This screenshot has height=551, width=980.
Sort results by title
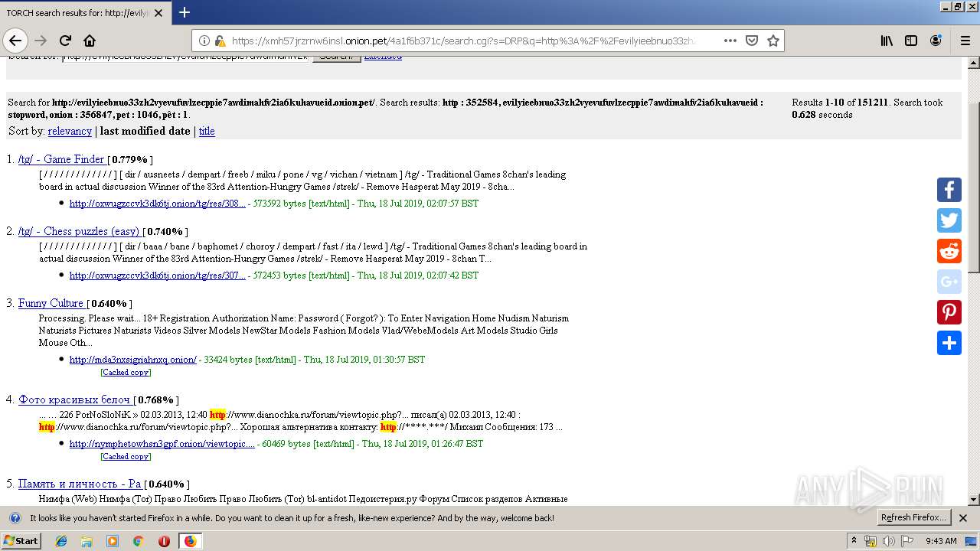point(207,131)
